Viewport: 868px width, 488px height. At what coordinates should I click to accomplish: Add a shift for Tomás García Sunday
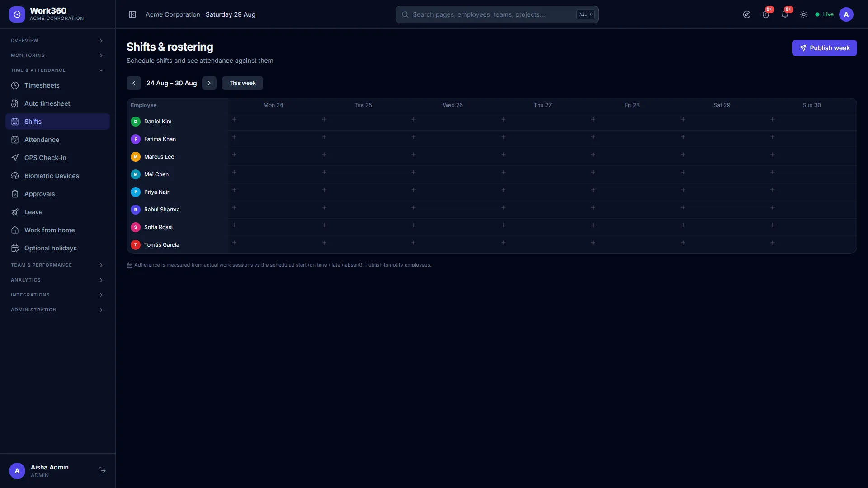pos(773,243)
